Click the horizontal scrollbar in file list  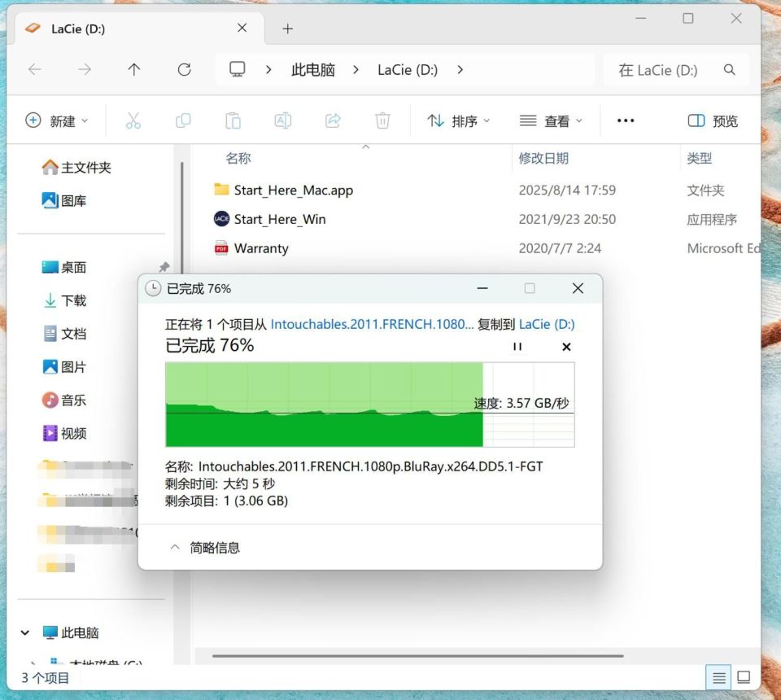pyautogui.click(x=417, y=656)
